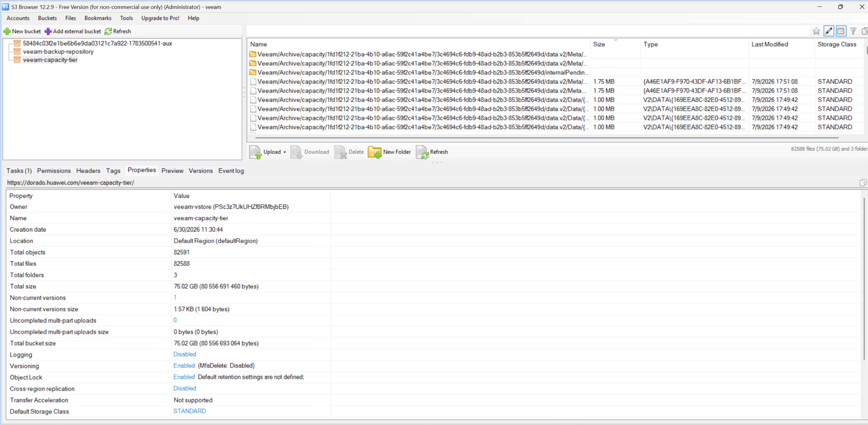Click the file list horizontal scrollbar
Viewport: 868px width, 425px height.
tap(546, 137)
